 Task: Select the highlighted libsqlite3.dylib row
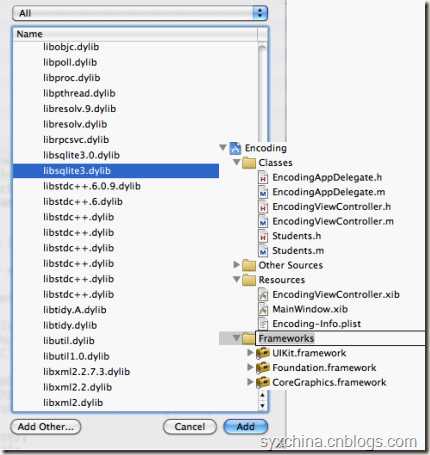coord(116,171)
